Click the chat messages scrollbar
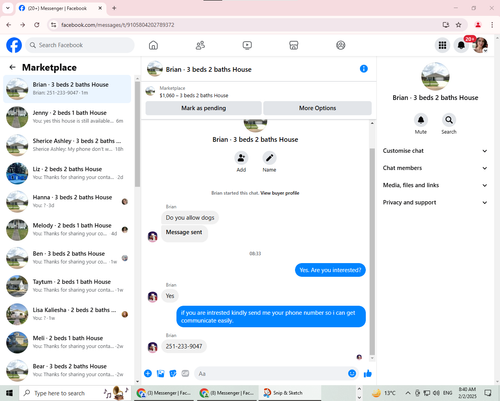Image resolution: width=500 pixels, height=401 pixels. click(x=372, y=252)
